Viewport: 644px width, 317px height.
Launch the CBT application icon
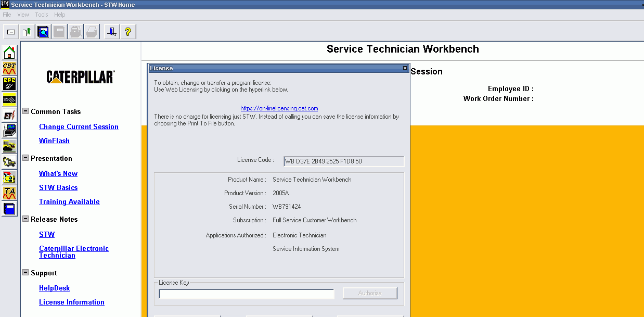coord(9,69)
